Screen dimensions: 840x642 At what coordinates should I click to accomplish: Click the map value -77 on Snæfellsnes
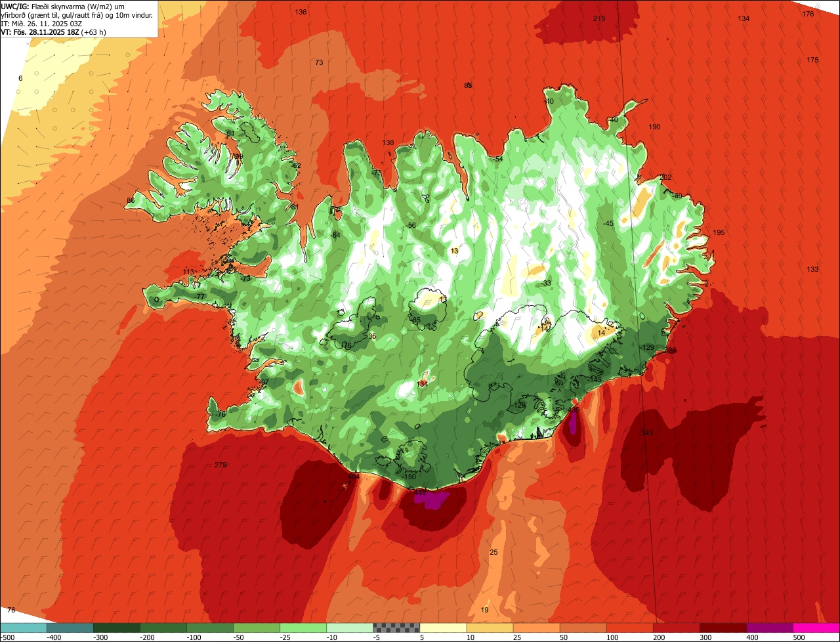(199, 297)
